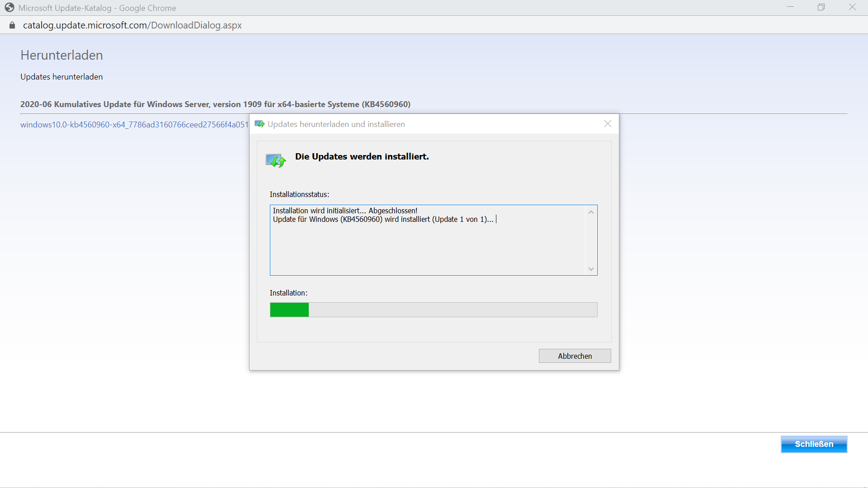The width and height of the screenshot is (868, 488).
Task: Minimize the Chrome window
Action: coord(790,7)
